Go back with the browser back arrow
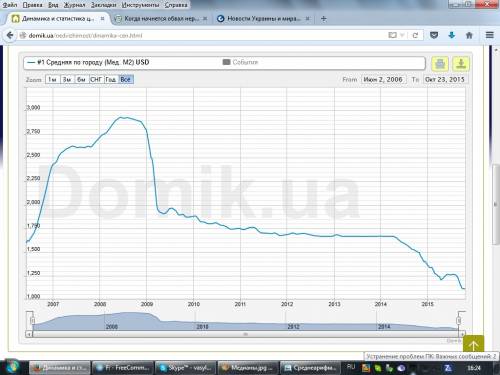 10,35
